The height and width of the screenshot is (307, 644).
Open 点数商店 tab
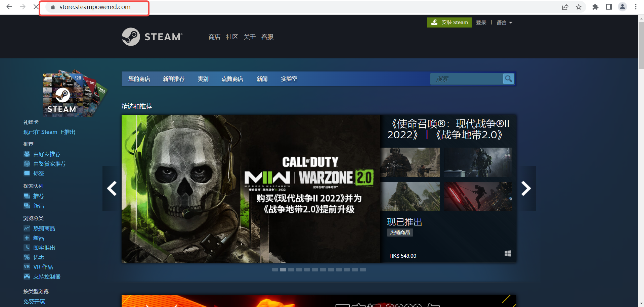coord(232,79)
